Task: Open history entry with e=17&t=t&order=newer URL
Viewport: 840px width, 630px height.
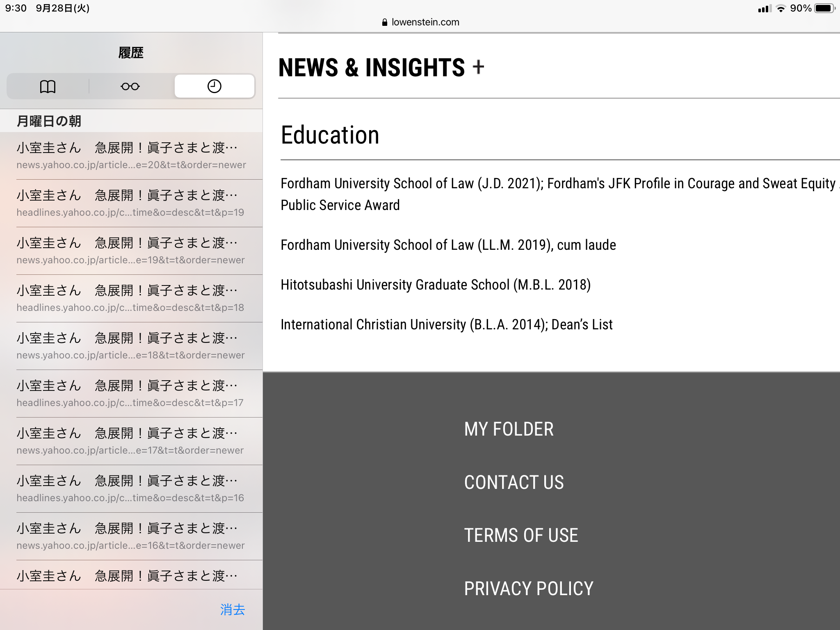Action: (131, 441)
